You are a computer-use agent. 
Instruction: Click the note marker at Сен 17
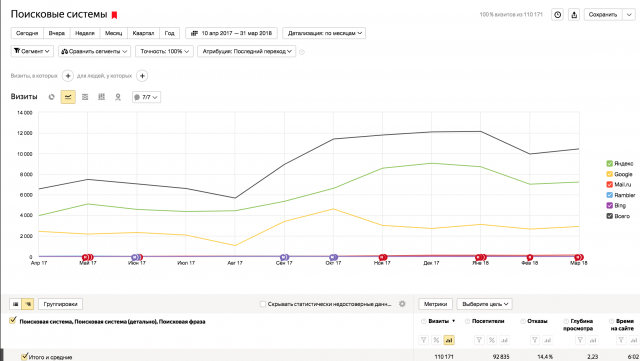[x=284, y=257]
